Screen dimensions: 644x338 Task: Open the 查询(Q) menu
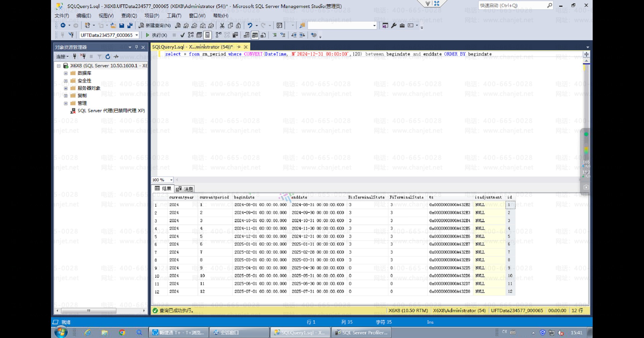pyautogui.click(x=129, y=16)
